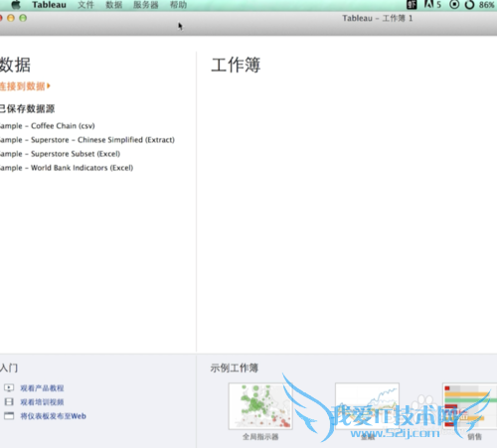Open the 文件 menu
Screen dimensions: 497x448
click(85, 5)
